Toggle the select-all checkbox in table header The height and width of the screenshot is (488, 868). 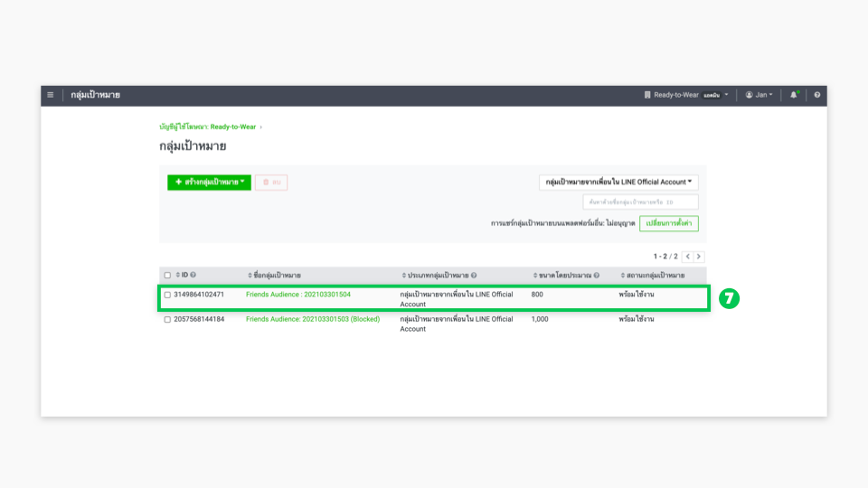click(x=167, y=275)
